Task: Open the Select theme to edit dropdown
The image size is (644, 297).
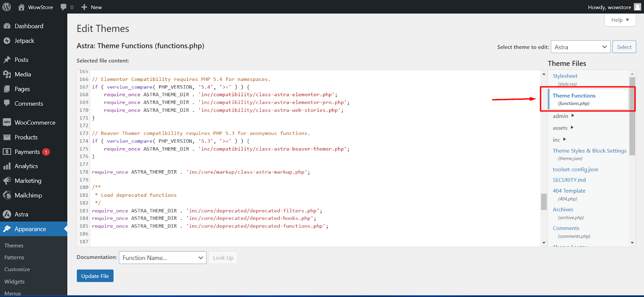Action: click(580, 47)
